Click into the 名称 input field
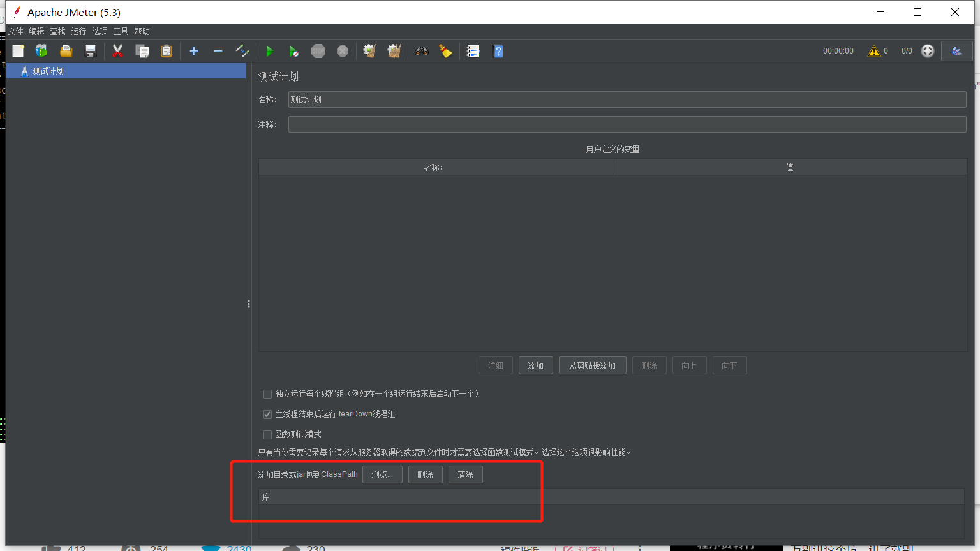Viewport: 980px width, 551px height. click(627, 99)
